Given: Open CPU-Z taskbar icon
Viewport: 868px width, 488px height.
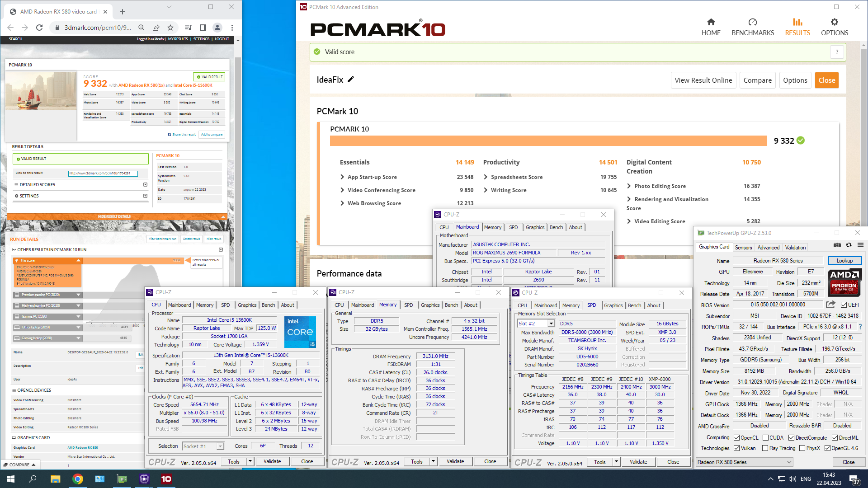Looking at the screenshot, I should coord(144,479).
